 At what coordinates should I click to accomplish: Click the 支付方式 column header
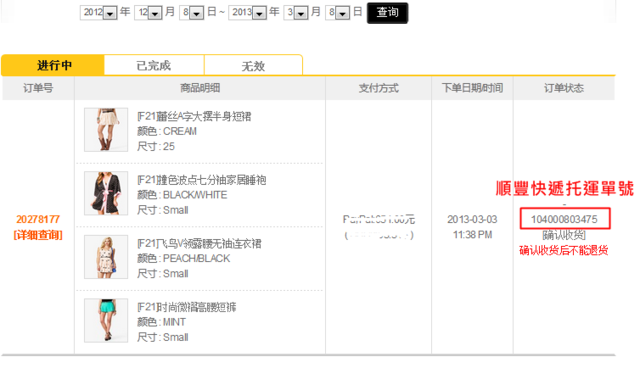[378, 88]
